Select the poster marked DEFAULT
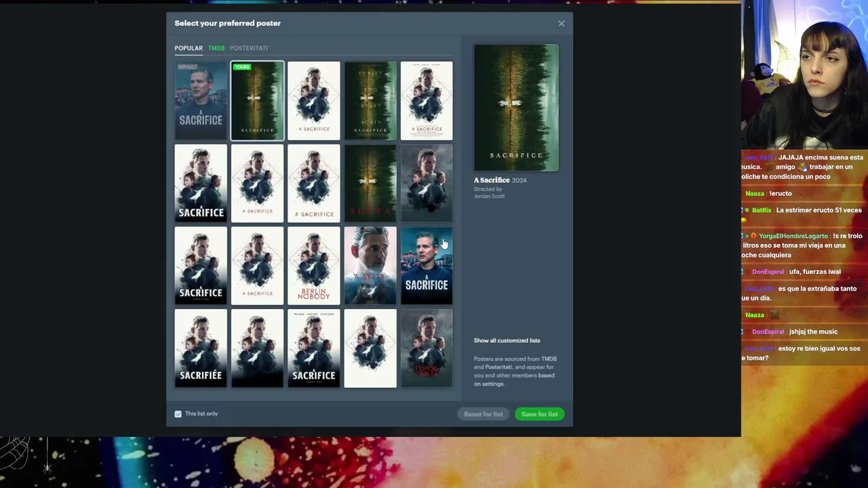This screenshot has height=488, width=868. tap(201, 101)
